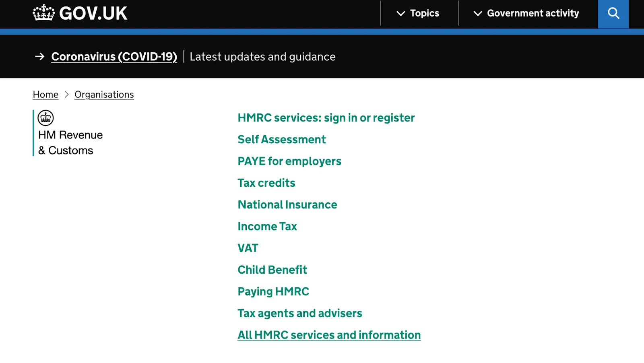The width and height of the screenshot is (644, 363).
Task: Click the HM Revenue & Customs name
Action: [x=70, y=142]
